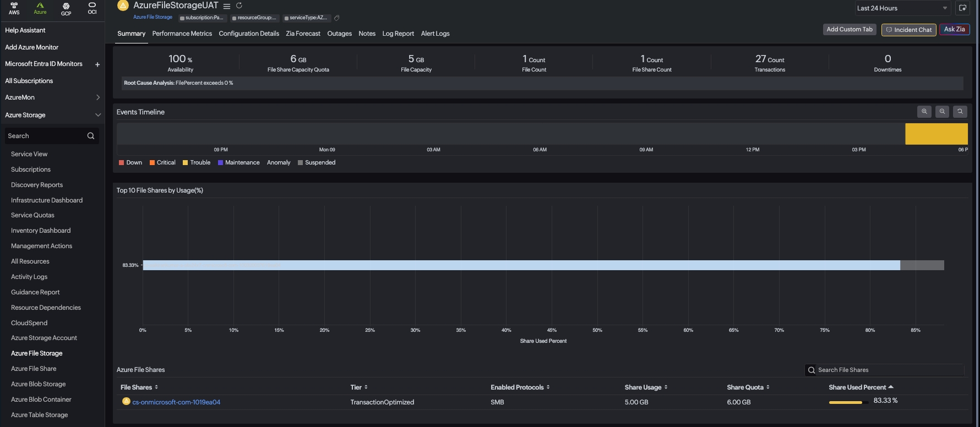The image size is (980, 427).
Task: Open the Zia Forecast tab
Action: point(303,34)
